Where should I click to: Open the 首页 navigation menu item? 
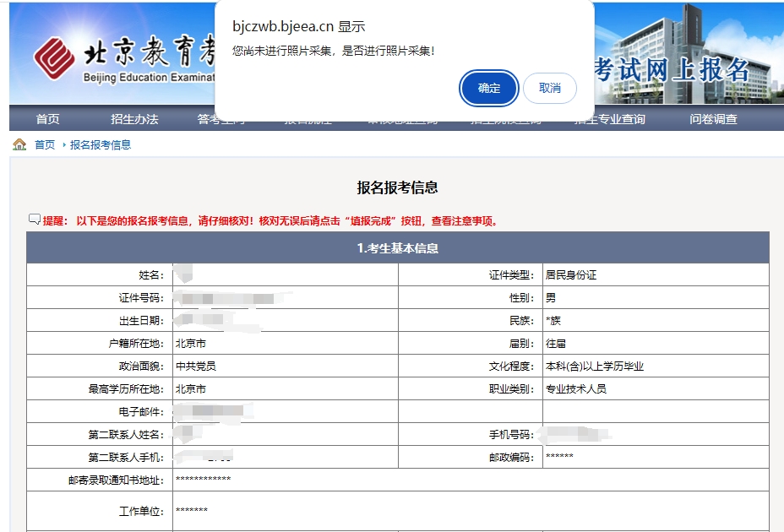coord(46,119)
